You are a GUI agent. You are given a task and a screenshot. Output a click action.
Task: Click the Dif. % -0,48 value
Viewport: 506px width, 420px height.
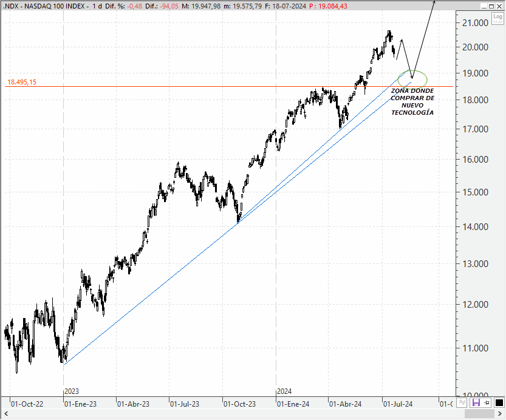pyautogui.click(x=134, y=6)
